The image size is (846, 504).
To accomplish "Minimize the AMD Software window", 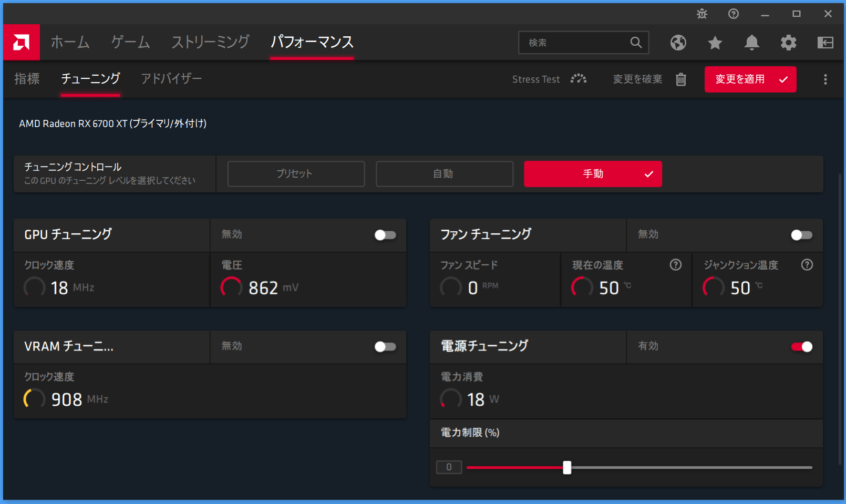I will 765,14.
